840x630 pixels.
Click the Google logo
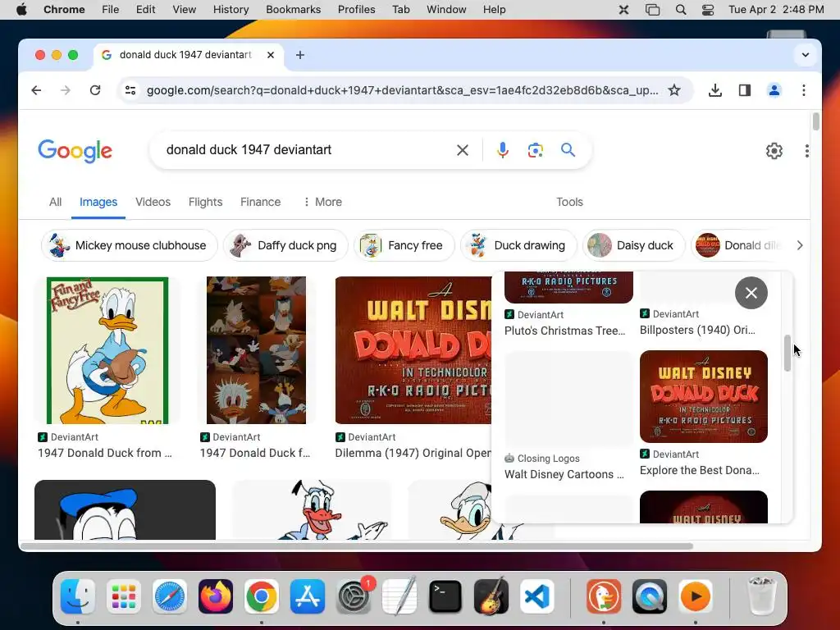75,151
